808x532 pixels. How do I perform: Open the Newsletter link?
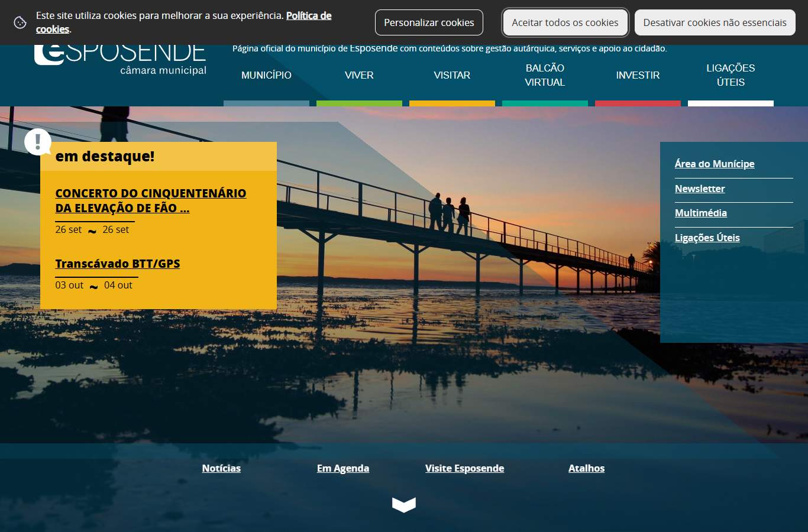pyautogui.click(x=700, y=189)
